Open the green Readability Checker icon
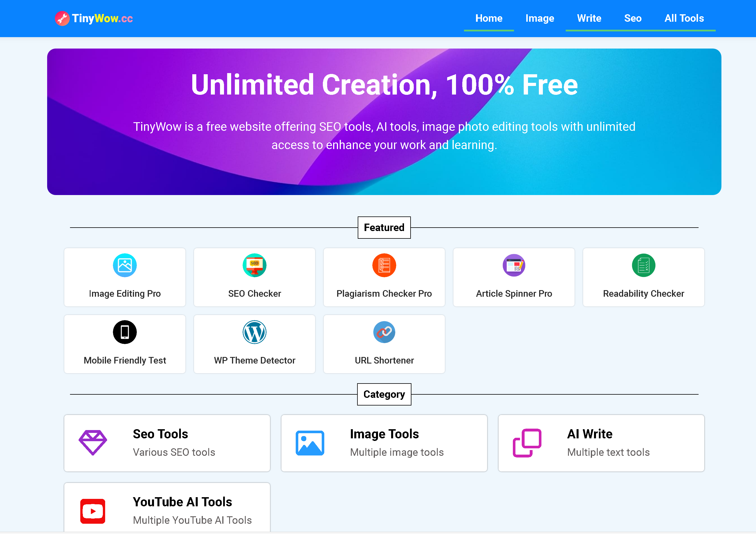Screen dimensions: 756x534 [644, 265]
